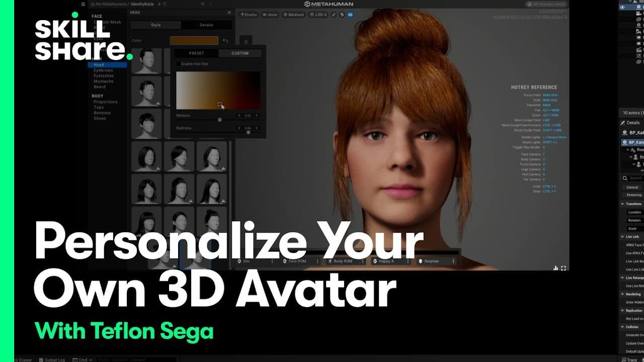Select the PRESET color tab
644x362 pixels.
(x=197, y=53)
